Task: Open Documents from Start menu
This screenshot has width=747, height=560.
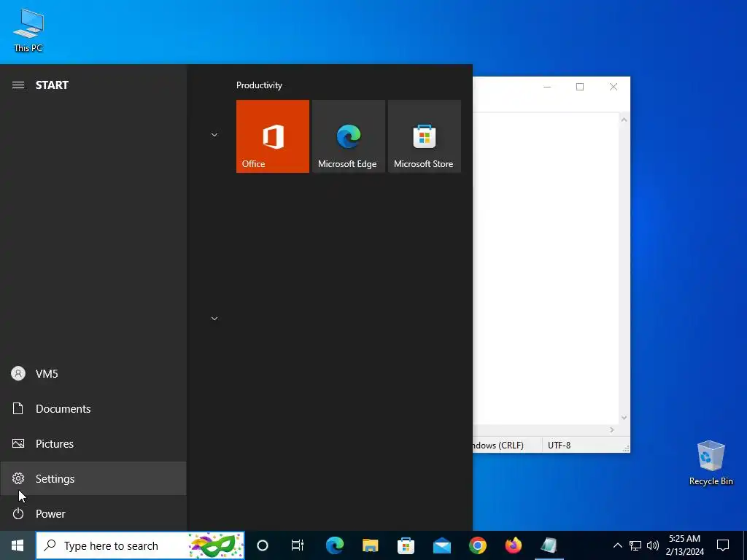Action: tap(93, 408)
